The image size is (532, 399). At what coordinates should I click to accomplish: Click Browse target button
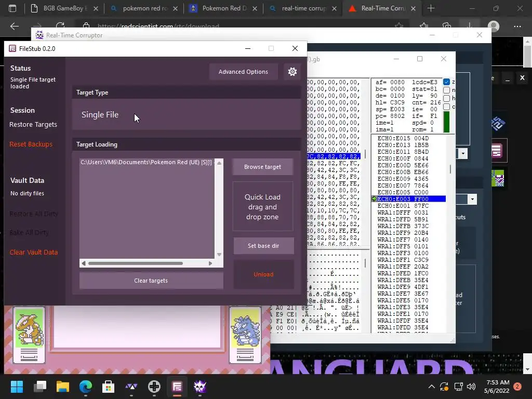262,167
